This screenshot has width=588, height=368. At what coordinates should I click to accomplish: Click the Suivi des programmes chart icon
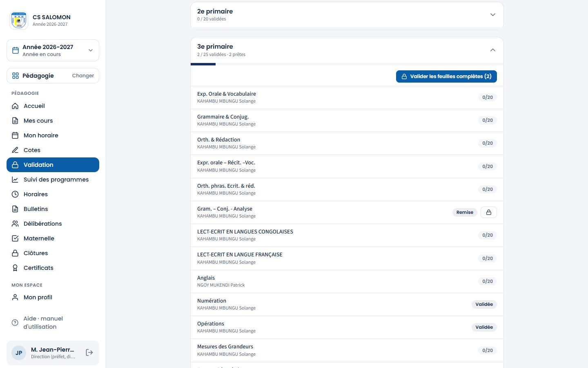click(15, 180)
